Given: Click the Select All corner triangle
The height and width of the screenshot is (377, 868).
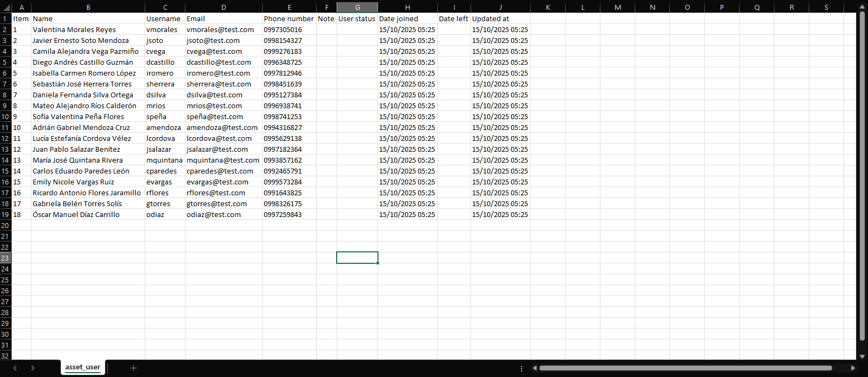Looking at the screenshot, I should point(5,7).
